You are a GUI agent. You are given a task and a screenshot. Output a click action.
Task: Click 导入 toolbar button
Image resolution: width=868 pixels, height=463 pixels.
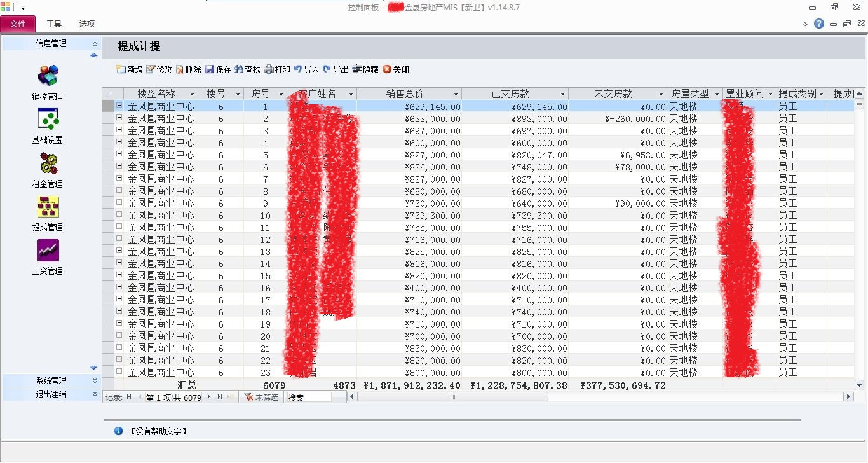click(306, 69)
